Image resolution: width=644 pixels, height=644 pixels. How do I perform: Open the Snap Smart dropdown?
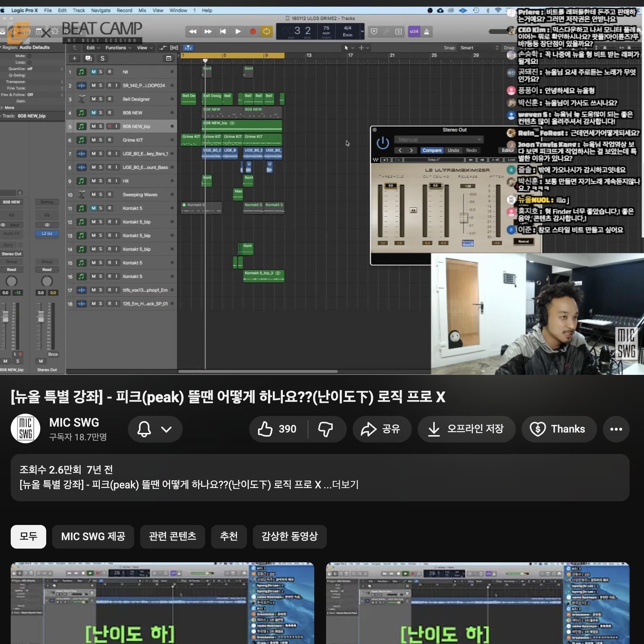click(479, 47)
